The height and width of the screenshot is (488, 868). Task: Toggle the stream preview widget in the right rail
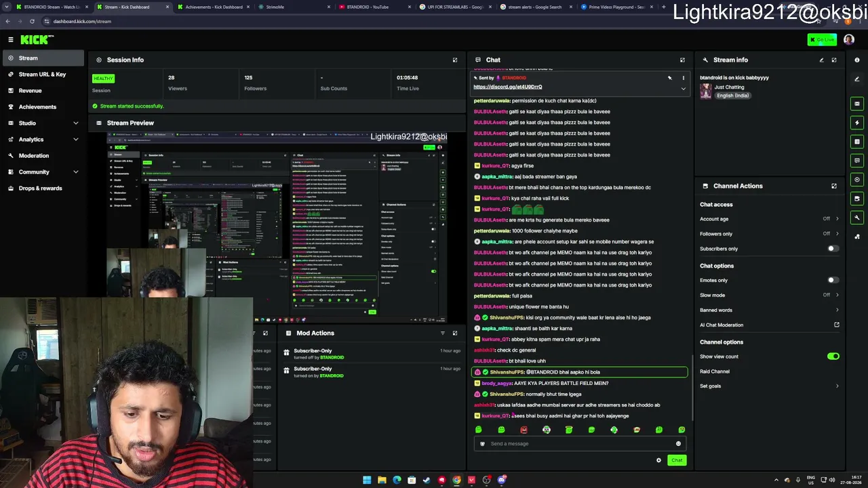(857, 104)
